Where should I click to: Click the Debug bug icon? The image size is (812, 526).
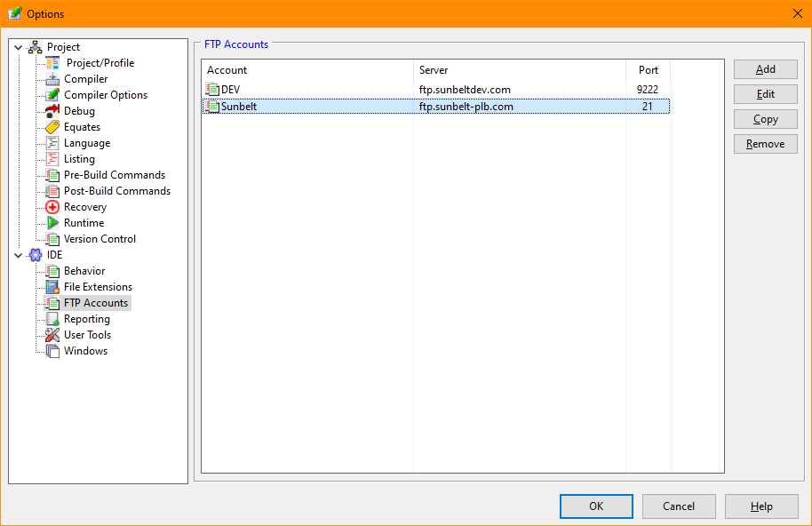(x=52, y=111)
